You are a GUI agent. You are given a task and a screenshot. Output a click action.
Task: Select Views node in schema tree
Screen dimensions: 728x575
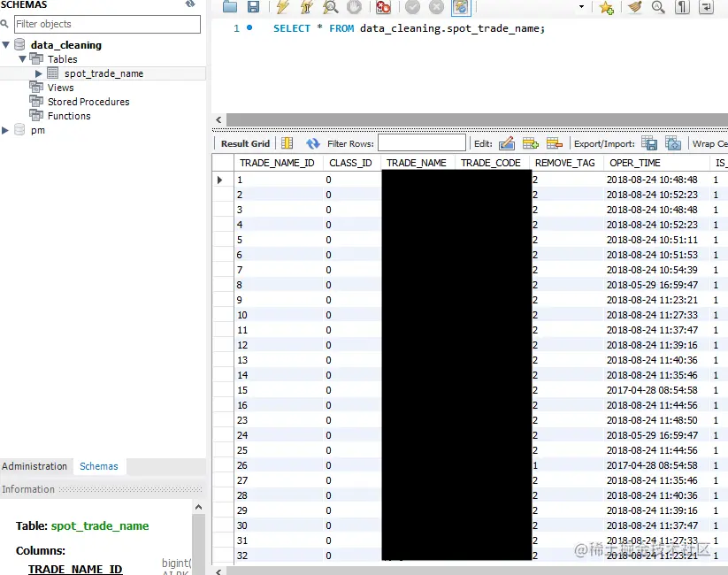(x=60, y=88)
